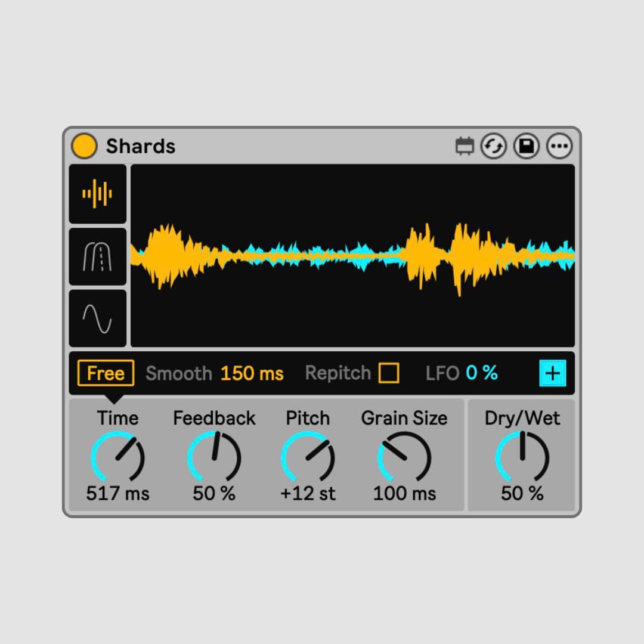Viewport: 644px width, 644px height.
Task: Save the current device preset
Action: [527, 145]
